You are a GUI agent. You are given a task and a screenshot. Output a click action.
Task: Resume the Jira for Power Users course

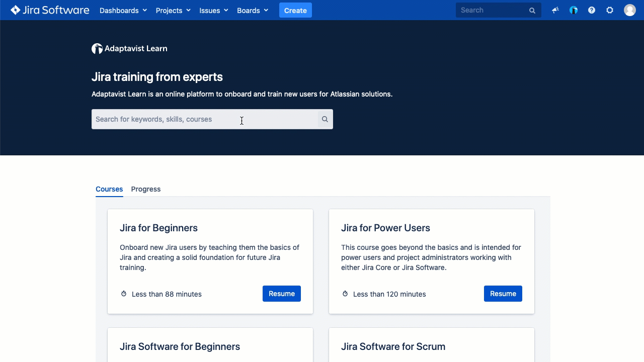point(503,294)
